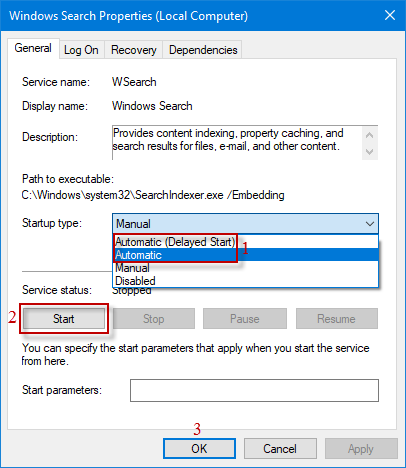Image resolution: width=406 pixels, height=468 pixels.
Task: Click the Start service button
Action: 64,319
